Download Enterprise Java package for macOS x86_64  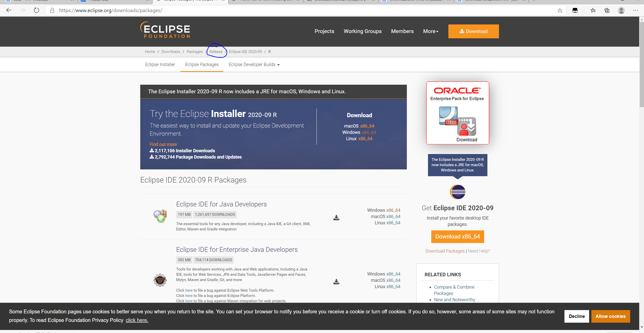393,280
